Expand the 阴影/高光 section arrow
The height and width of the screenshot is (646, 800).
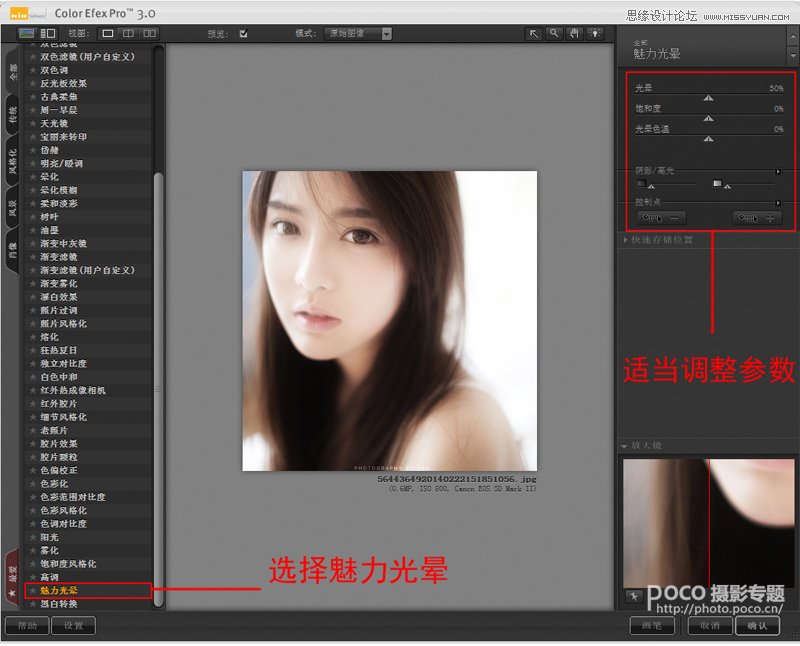(x=779, y=171)
